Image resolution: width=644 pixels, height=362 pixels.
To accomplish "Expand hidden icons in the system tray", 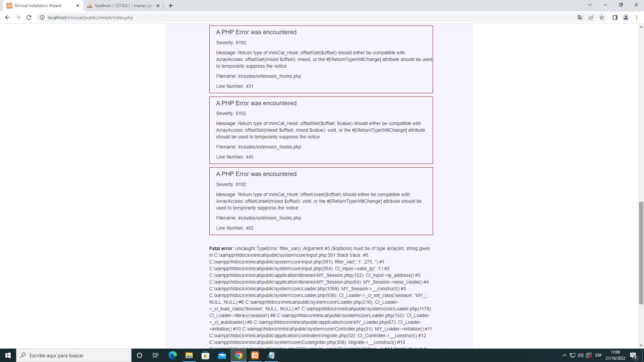I will click(564, 355).
